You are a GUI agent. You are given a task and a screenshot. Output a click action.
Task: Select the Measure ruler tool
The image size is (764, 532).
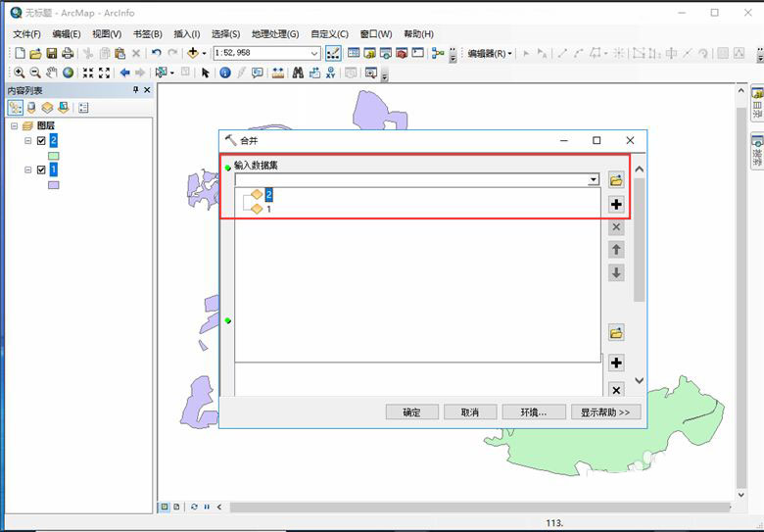pos(278,73)
